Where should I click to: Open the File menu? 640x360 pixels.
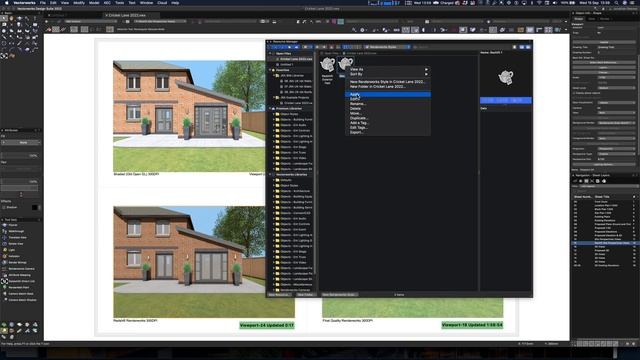(42, 2)
